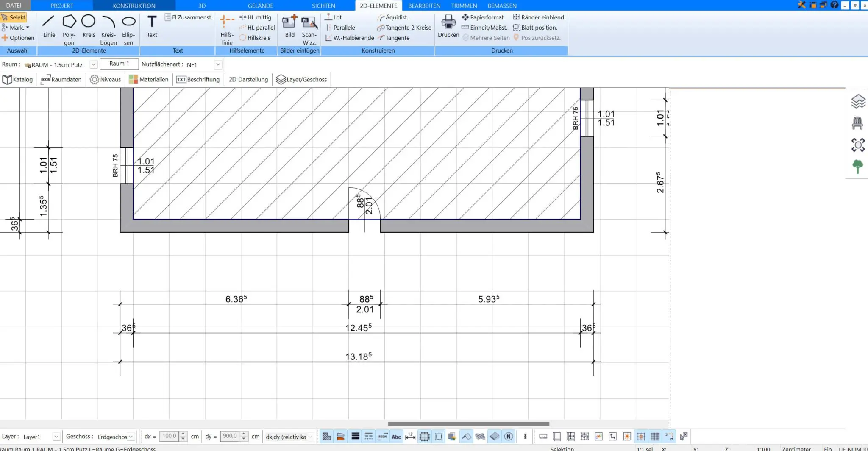Viewport: 868px width, 451px height.
Task: Switch to the KONSTRUKTION tab
Action: [134, 6]
